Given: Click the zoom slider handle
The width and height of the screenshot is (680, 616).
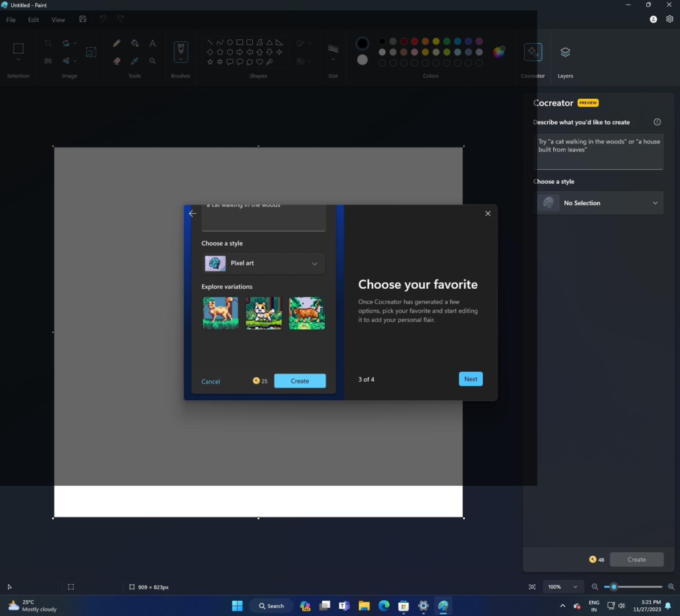Looking at the screenshot, I should click(614, 587).
